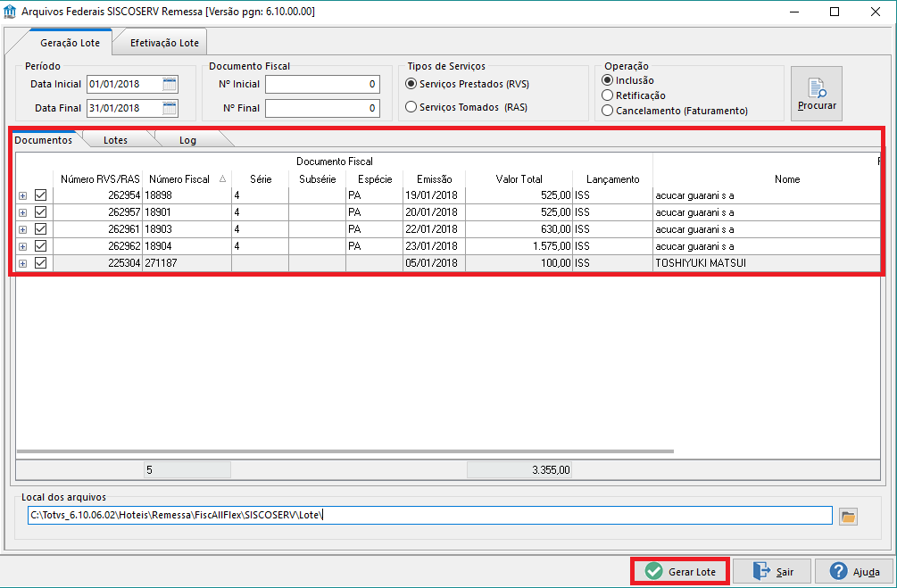Switch to Efetivação Lote tab
Viewport: 897px width, 588px height.
click(164, 43)
